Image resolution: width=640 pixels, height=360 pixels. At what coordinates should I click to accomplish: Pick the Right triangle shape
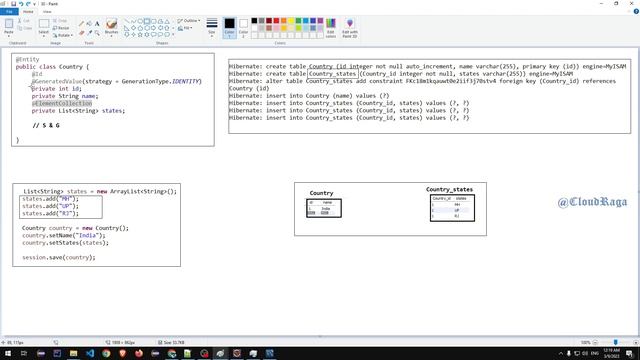point(127,28)
